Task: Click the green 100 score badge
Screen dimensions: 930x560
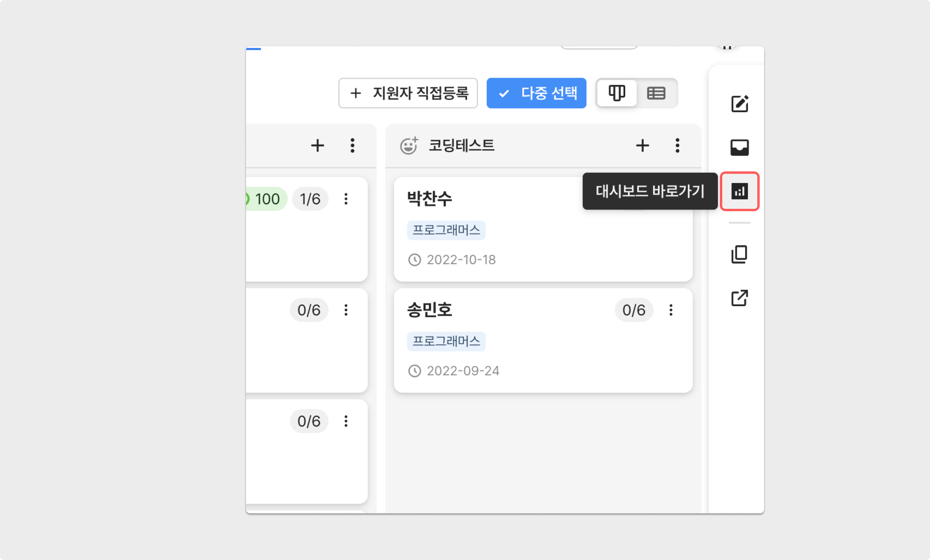Action: click(x=266, y=199)
